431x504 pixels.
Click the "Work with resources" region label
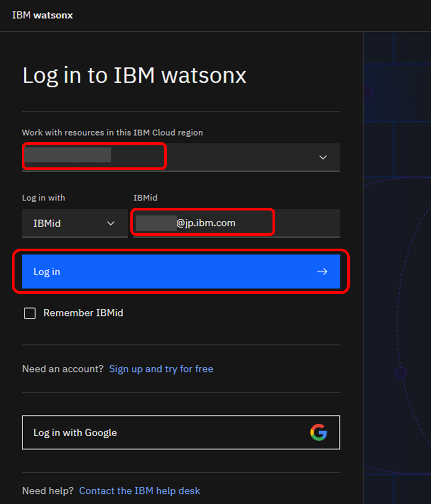click(112, 133)
